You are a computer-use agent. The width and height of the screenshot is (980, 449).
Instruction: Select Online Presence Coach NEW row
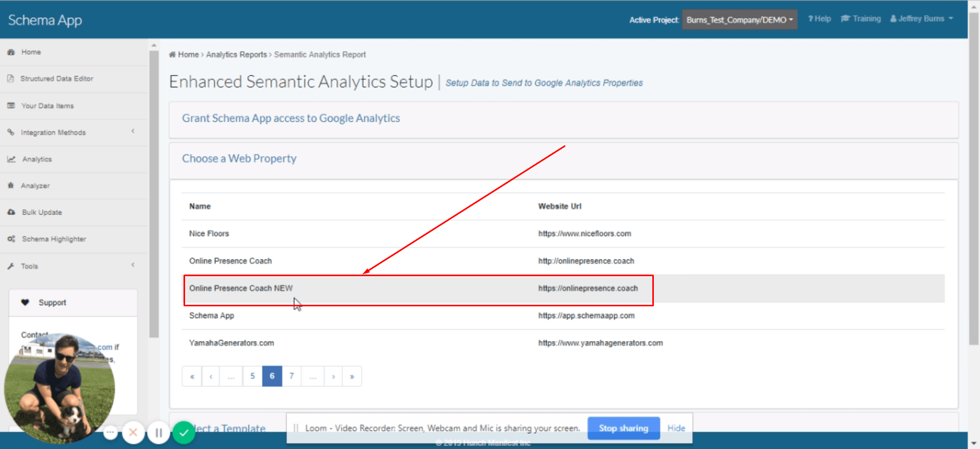[x=563, y=288]
